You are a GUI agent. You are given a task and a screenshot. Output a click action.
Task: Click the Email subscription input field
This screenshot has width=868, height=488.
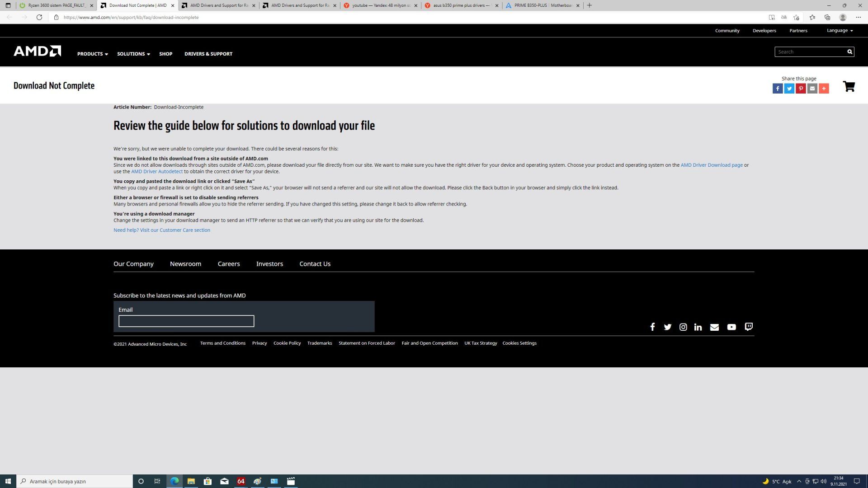(186, 321)
